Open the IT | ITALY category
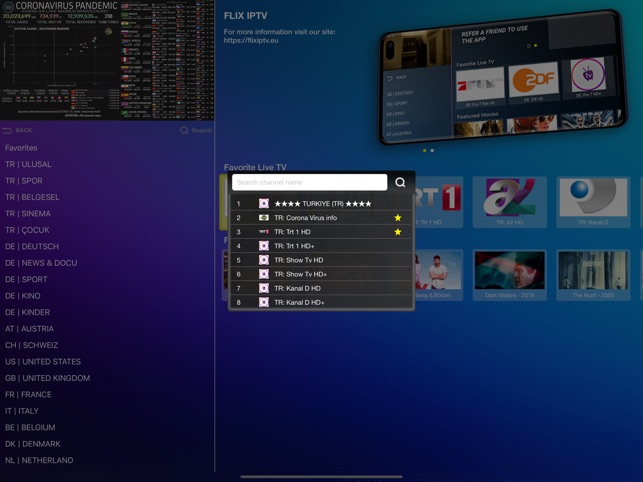This screenshot has height=482, width=643. tap(22, 411)
